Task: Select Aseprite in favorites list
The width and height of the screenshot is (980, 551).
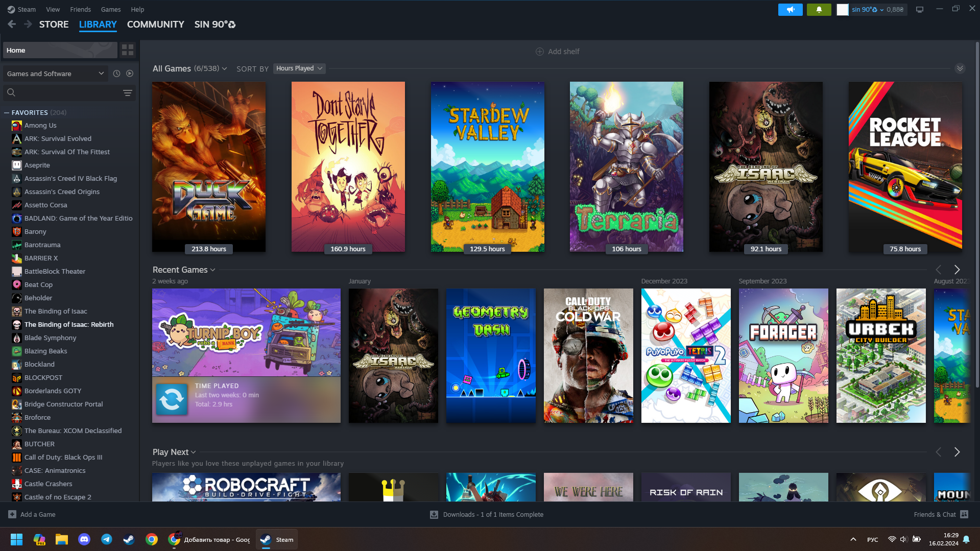Action: (37, 165)
